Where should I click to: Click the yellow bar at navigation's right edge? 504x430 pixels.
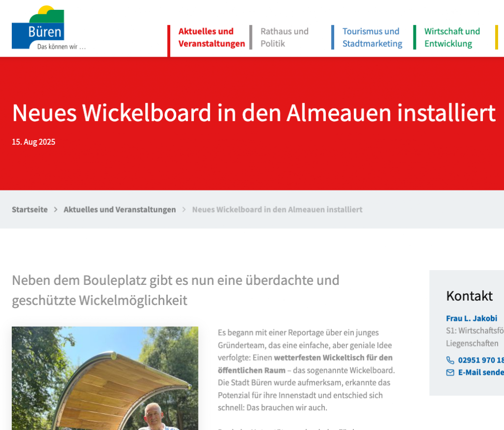[x=497, y=37]
